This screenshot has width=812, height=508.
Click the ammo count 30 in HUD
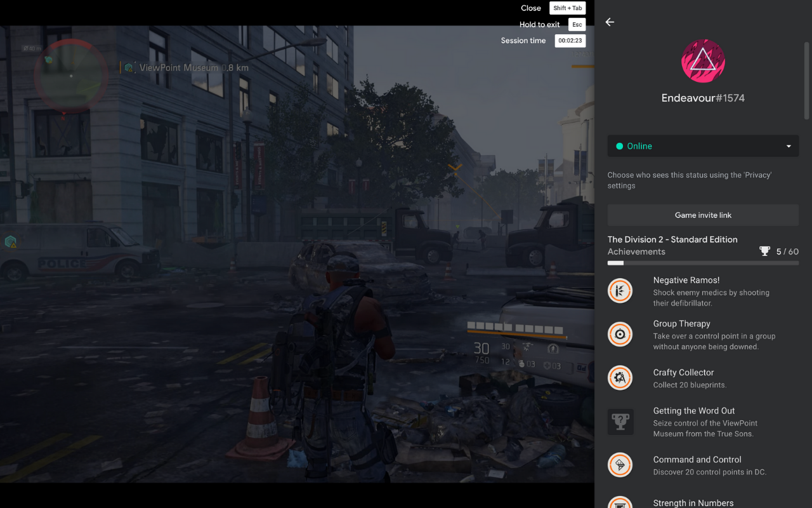[x=481, y=348]
